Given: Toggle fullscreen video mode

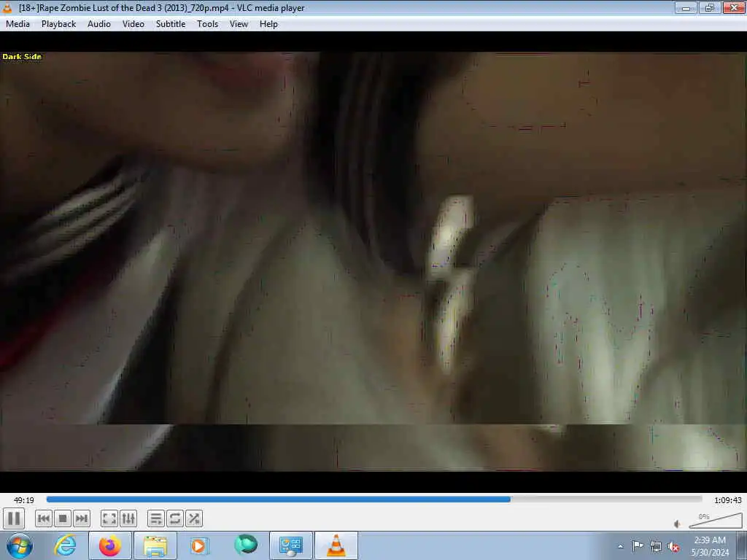Looking at the screenshot, I should coord(109,518).
